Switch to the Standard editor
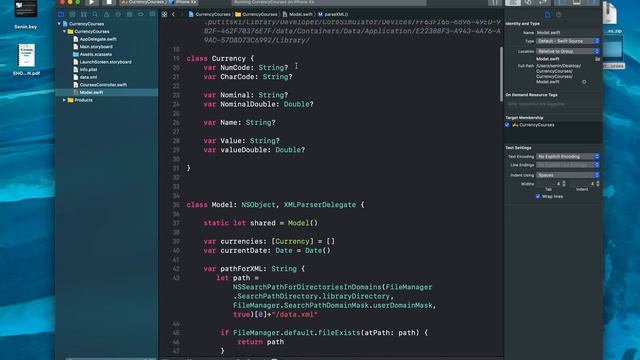The height and width of the screenshot is (360, 640). 513,2
